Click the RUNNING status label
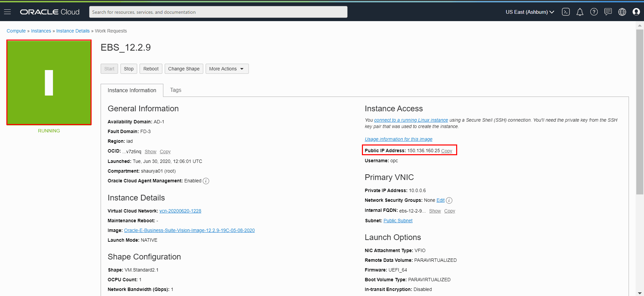 point(49,131)
